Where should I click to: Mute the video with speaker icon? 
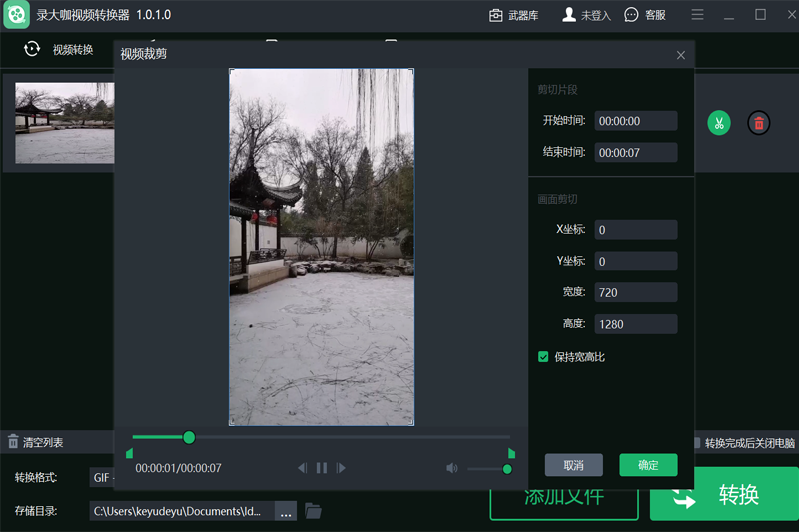click(451, 468)
